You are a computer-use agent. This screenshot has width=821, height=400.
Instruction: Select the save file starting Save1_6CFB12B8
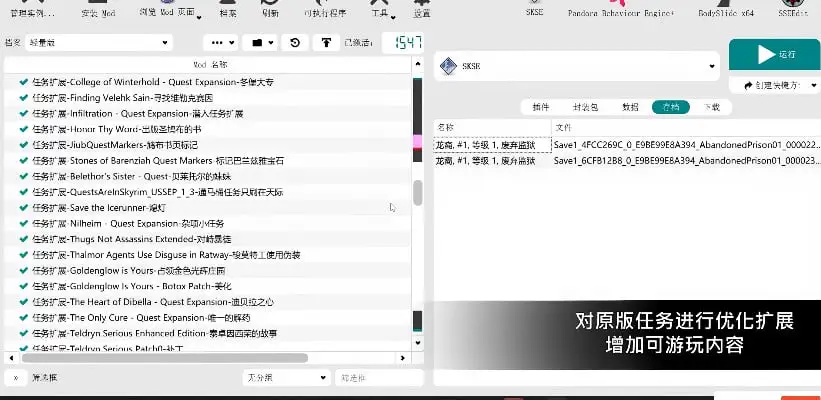(627, 161)
